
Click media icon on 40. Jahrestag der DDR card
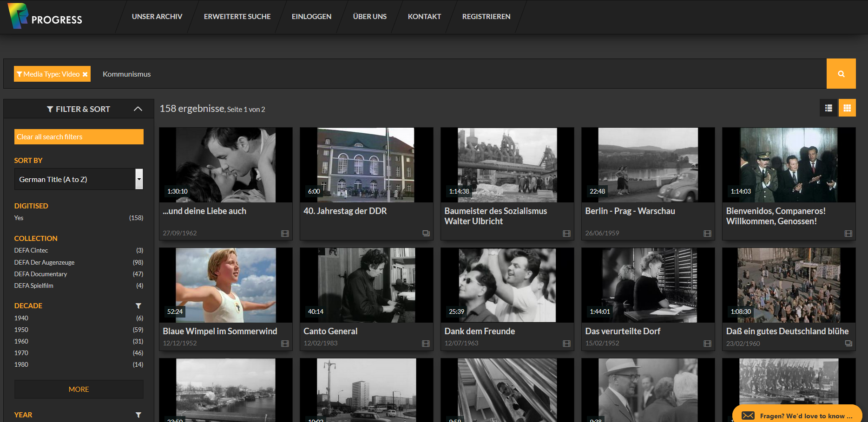[426, 233]
